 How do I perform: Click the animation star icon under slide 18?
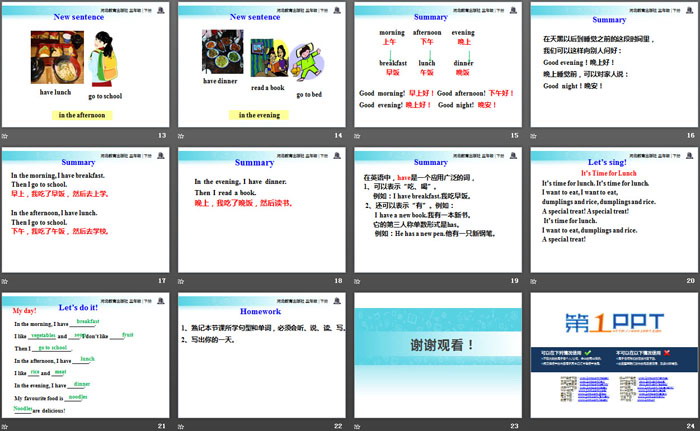181,281
